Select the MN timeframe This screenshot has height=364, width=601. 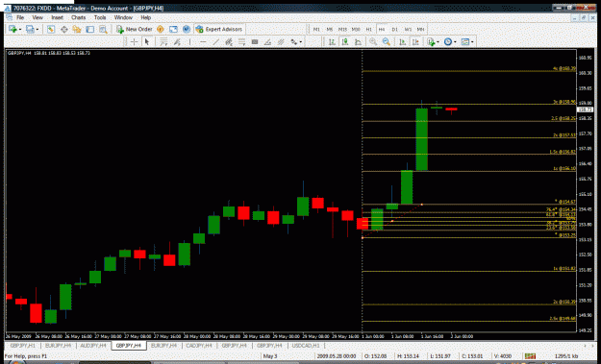pos(420,29)
